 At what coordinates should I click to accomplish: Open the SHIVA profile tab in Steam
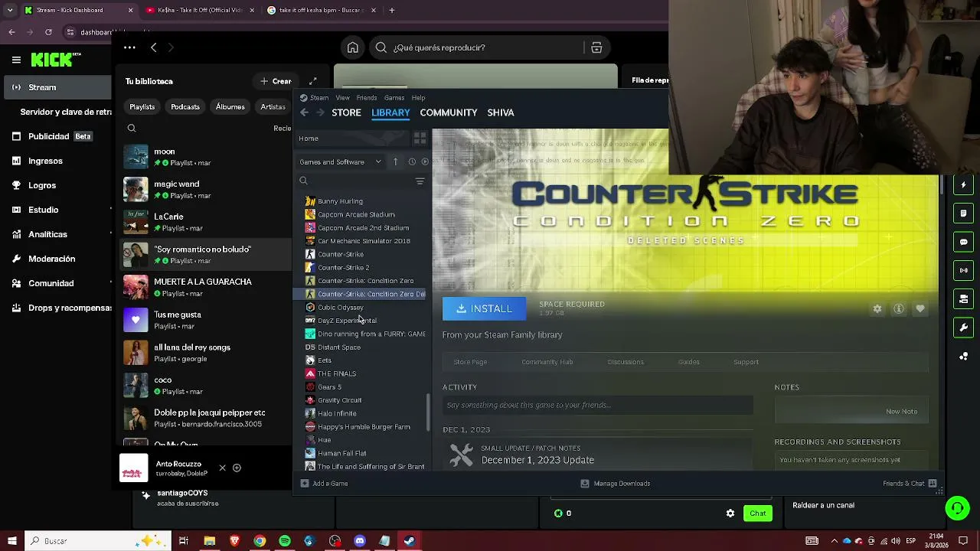501,112
